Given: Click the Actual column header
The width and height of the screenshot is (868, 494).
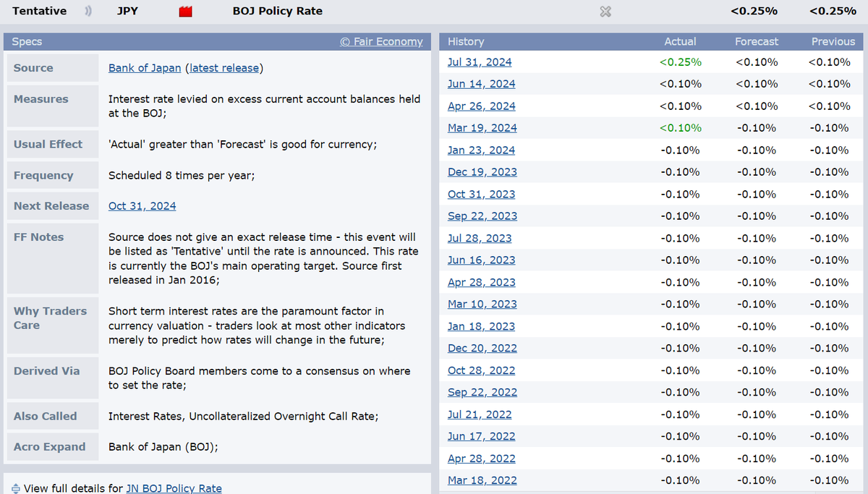Looking at the screenshot, I should pyautogui.click(x=680, y=42).
